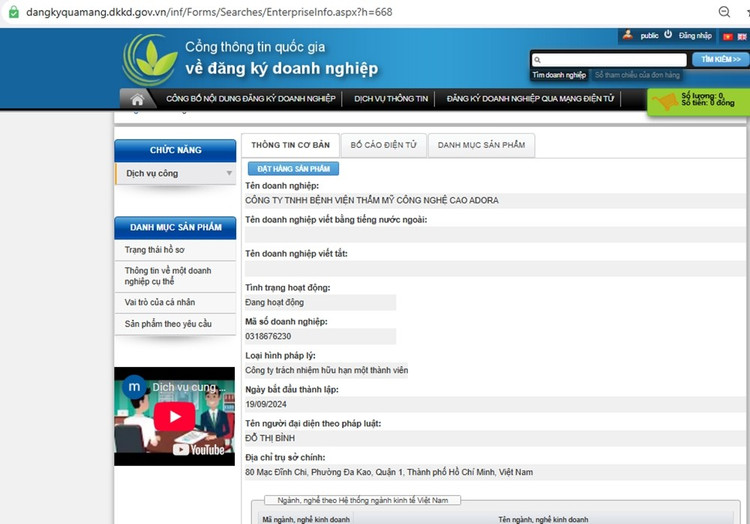
Task: Select the Thông tin cơ bản tab
Action: 290,145
